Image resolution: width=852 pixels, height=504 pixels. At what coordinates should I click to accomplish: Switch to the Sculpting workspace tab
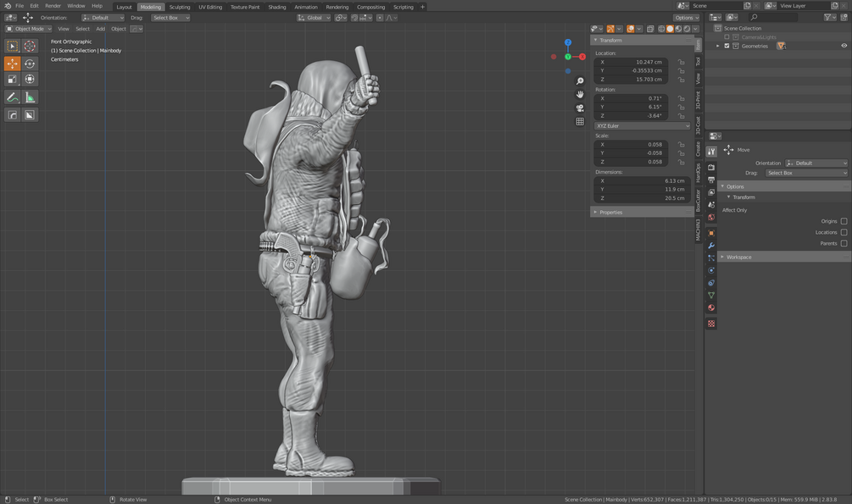coord(180,7)
